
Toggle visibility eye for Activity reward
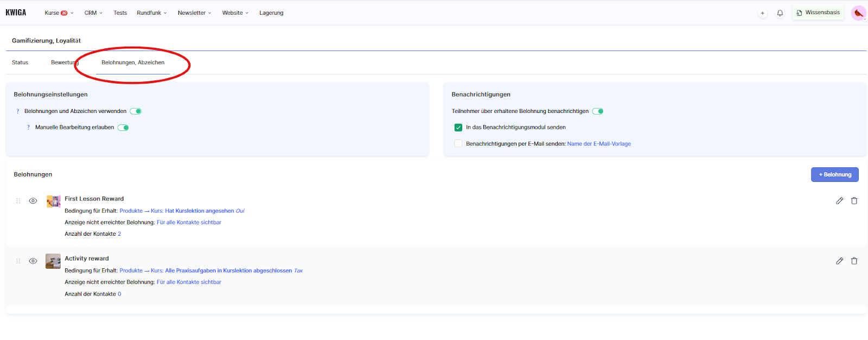33,261
